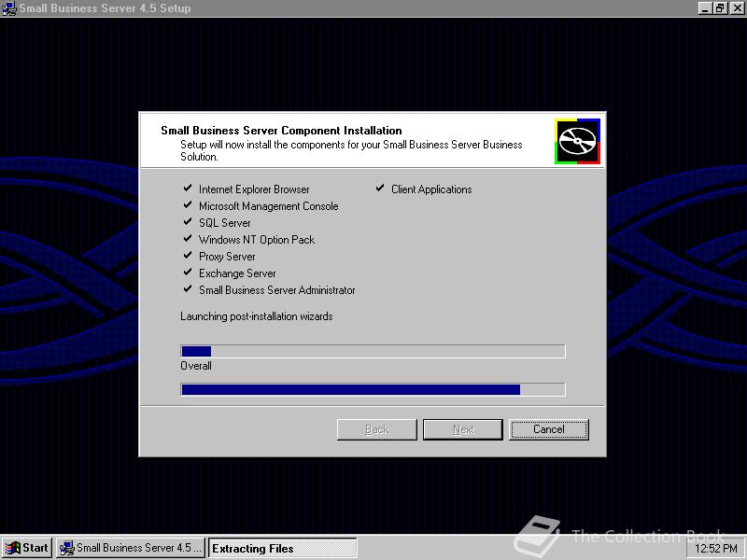Click the Cancel button

549,429
